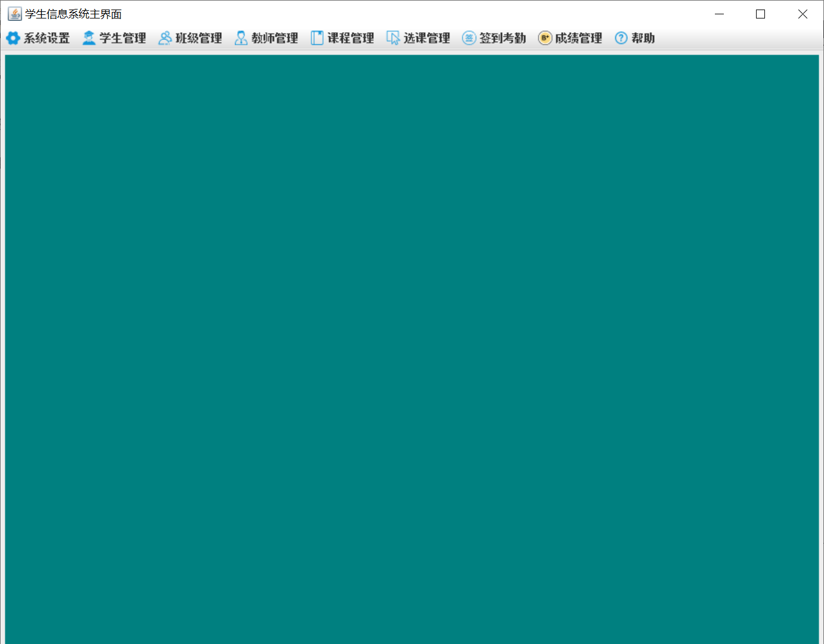Click the group icon beside 班级管理
This screenshot has width=824, height=644.
click(165, 38)
